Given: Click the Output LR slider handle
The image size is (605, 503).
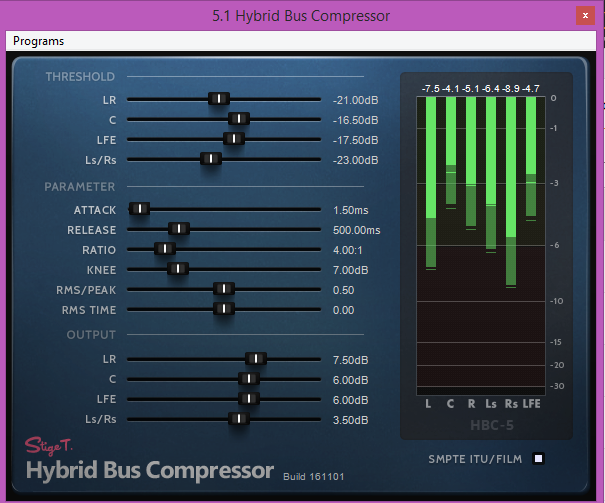Looking at the screenshot, I should click(x=256, y=359).
